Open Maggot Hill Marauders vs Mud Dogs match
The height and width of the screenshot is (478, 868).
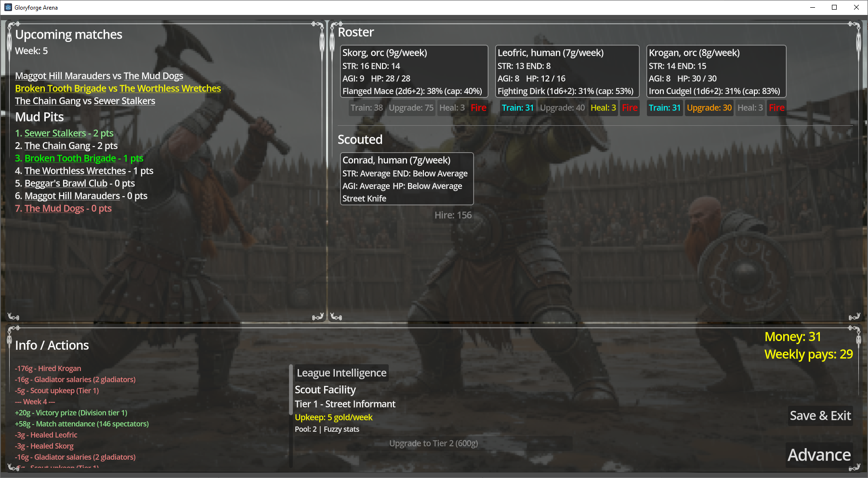point(99,76)
